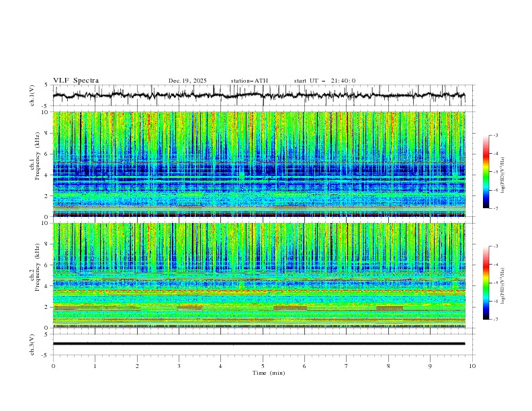Select the 3 minute tick on time axis
The image size is (532, 411).
coord(179,365)
